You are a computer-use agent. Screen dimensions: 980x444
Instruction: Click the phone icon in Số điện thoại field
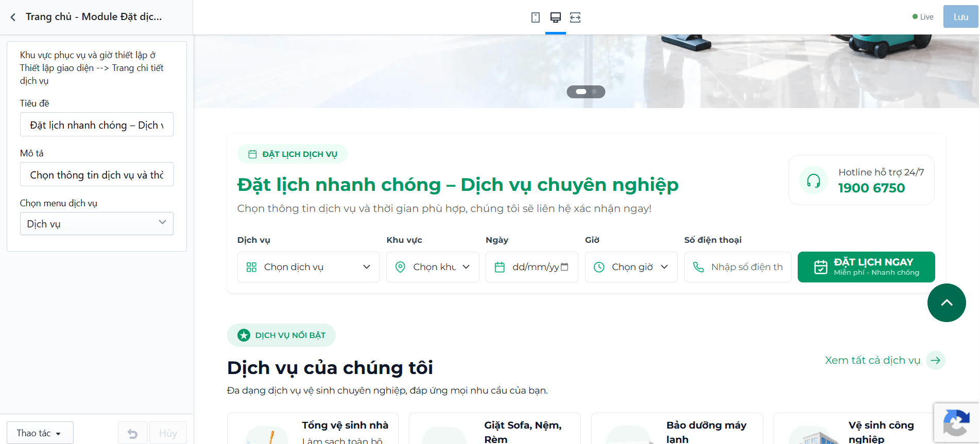click(x=698, y=267)
